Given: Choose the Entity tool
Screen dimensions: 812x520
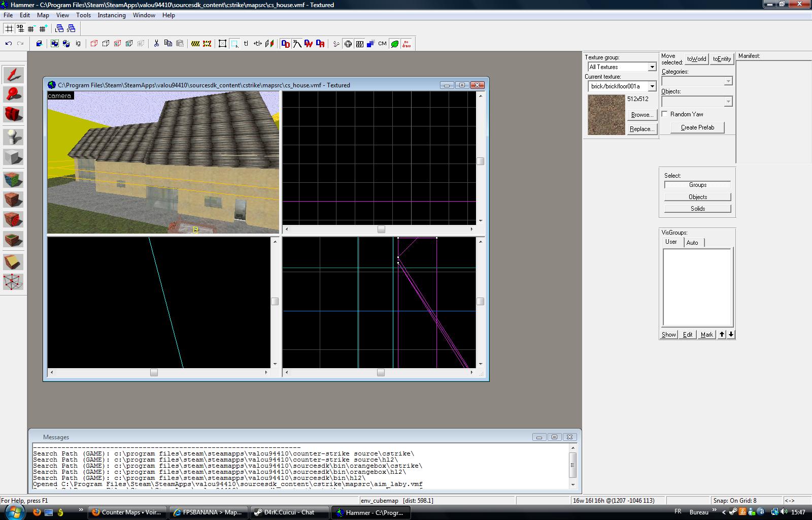Looking at the screenshot, I should tap(13, 137).
